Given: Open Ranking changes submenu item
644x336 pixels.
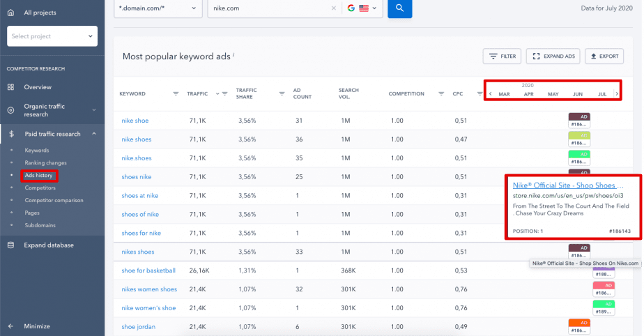Looking at the screenshot, I should pyautogui.click(x=45, y=162).
